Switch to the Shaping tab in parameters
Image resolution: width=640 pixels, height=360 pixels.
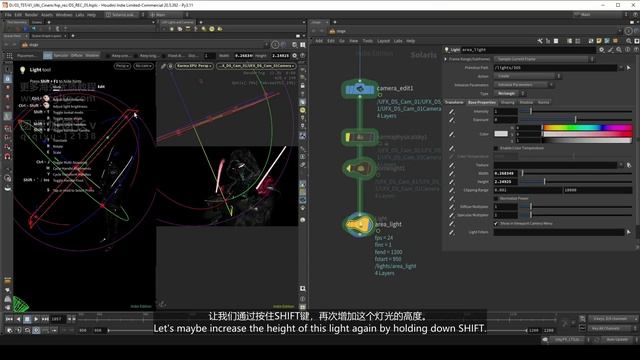tap(507, 102)
